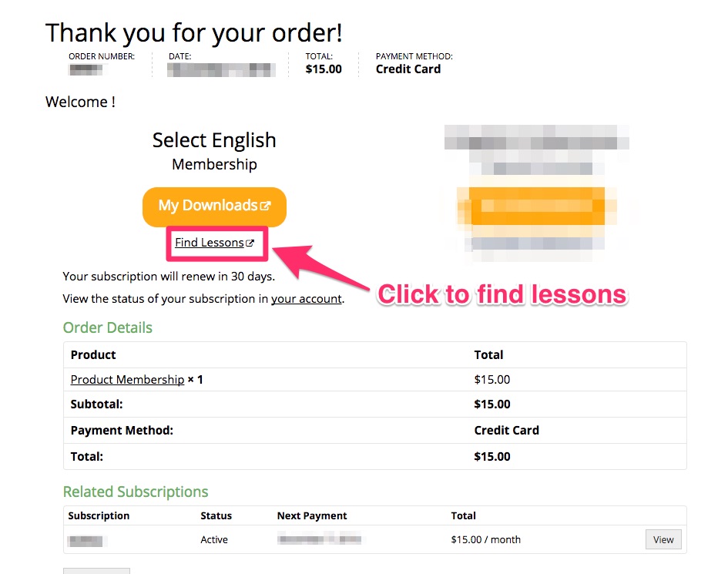Click the Select English title
Screen dimensions: 728x574
pyautogui.click(x=214, y=140)
